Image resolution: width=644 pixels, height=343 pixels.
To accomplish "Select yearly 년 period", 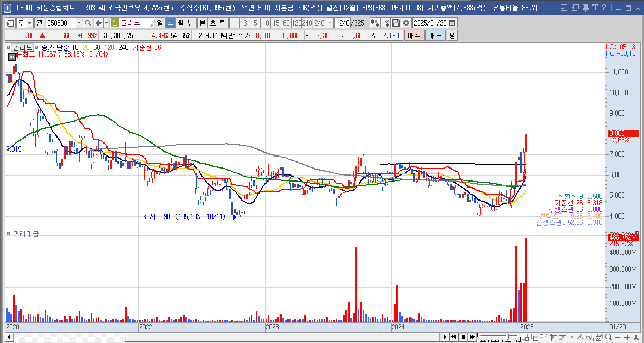I will (191, 23).
